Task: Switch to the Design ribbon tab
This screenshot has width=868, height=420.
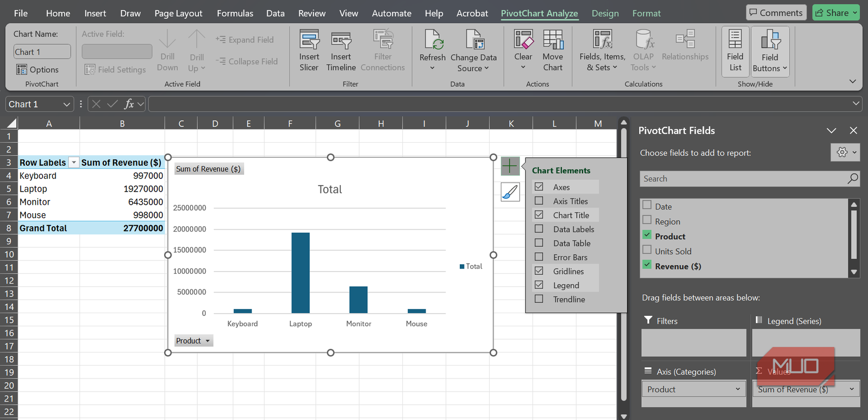Action: coord(605,13)
